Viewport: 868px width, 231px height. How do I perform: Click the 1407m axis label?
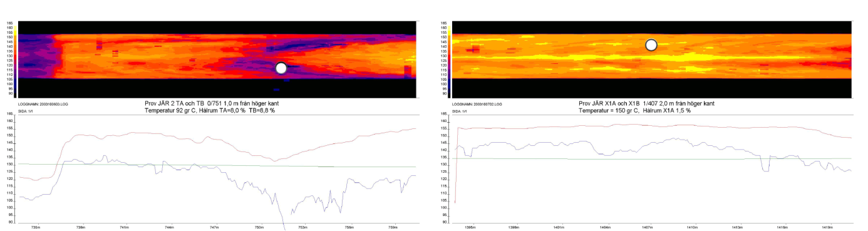click(648, 227)
